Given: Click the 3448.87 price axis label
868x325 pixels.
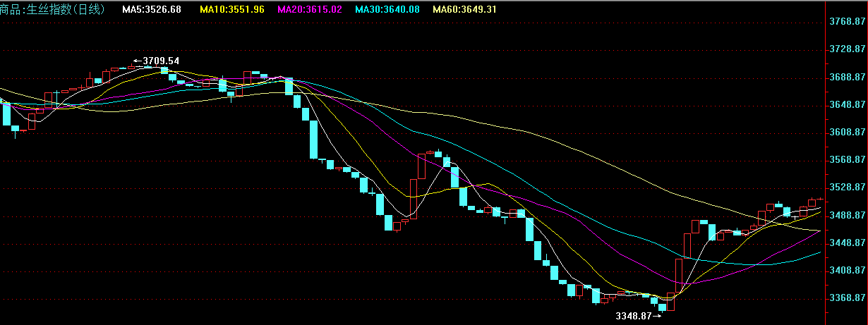Looking at the screenshot, I should [847, 243].
